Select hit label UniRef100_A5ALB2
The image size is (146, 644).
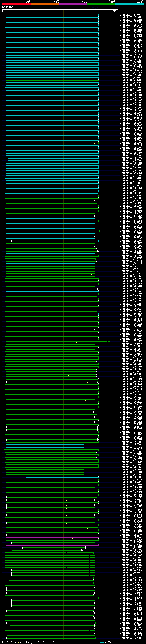[x=131, y=22]
